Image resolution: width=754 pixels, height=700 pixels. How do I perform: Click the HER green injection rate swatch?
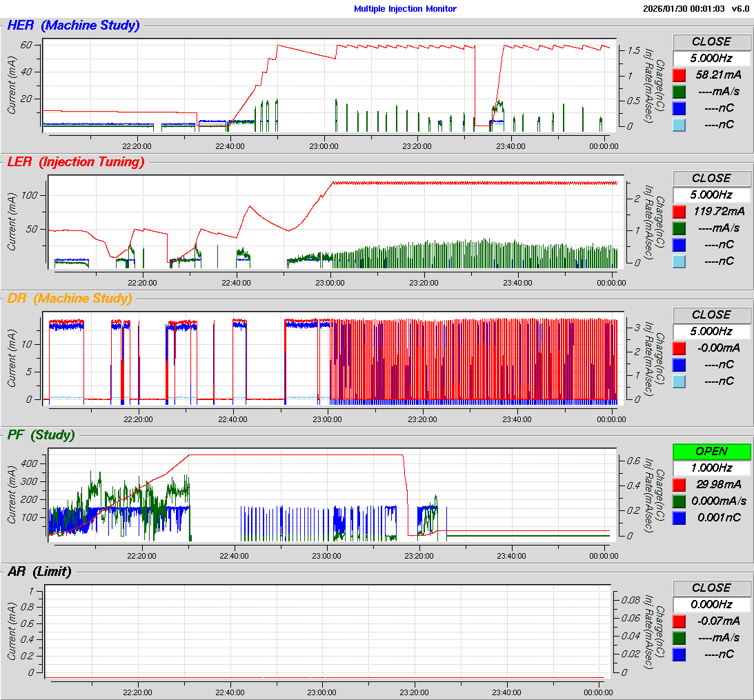(679, 91)
